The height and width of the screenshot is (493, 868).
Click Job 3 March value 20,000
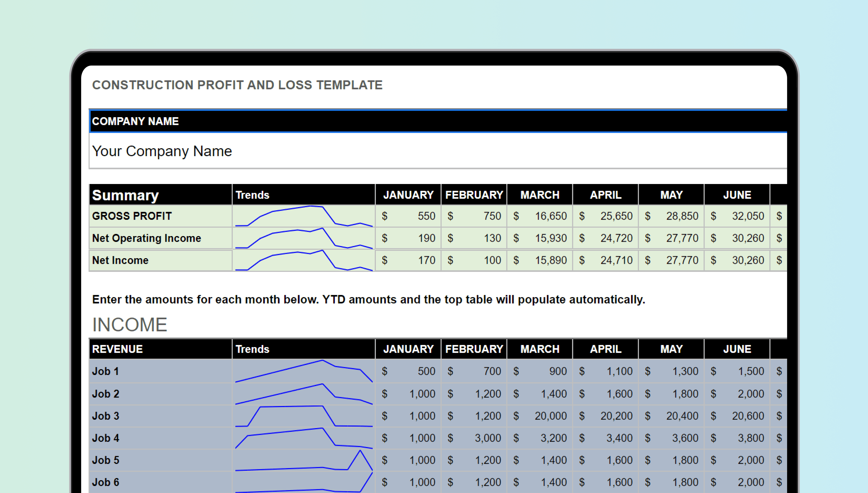pyautogui.click(x=540, y=416)
